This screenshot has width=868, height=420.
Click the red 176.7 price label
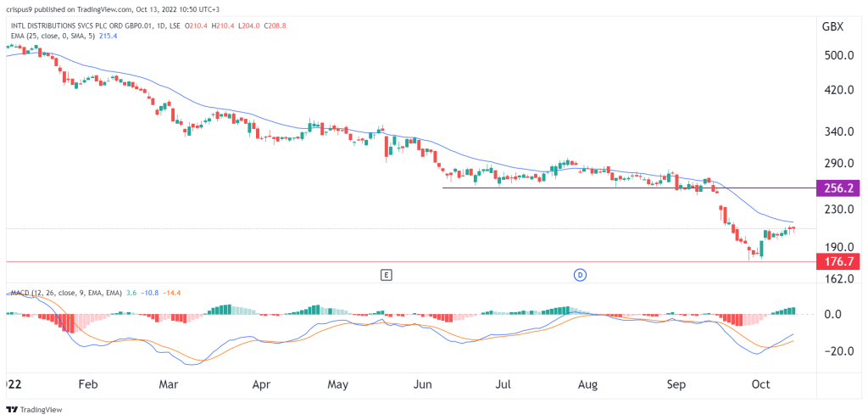(x=838, y=261)
